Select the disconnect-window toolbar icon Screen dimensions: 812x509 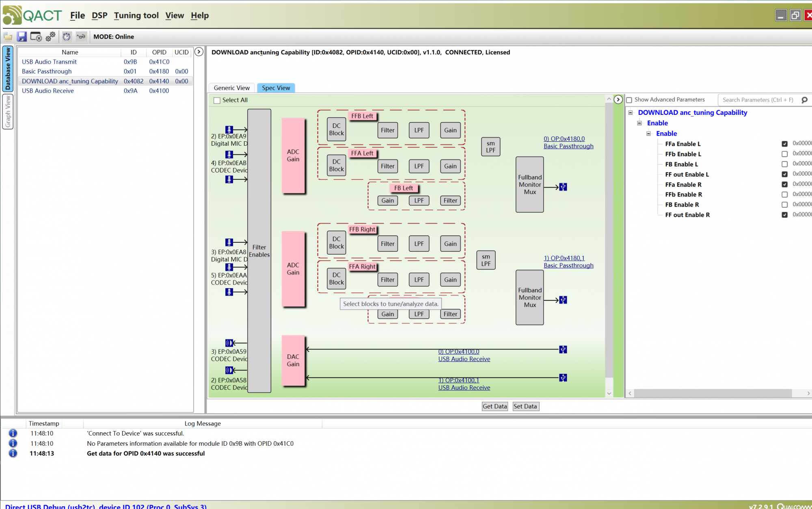pos(35,37)
